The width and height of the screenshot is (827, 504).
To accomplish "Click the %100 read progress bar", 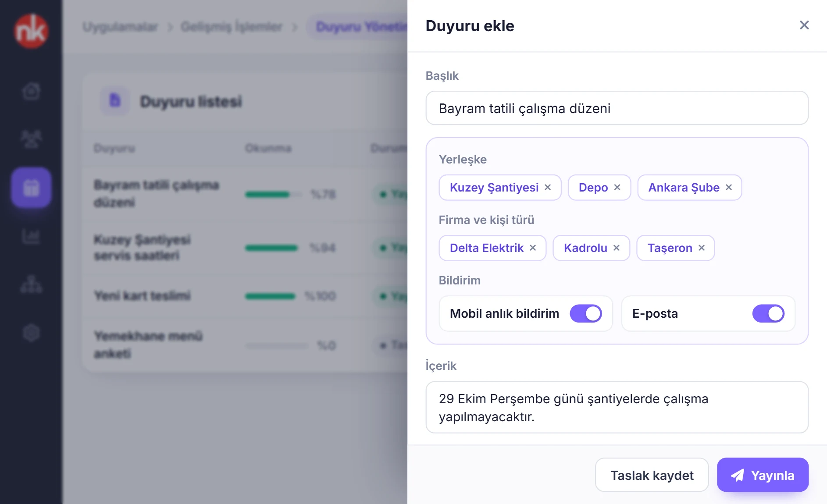I will point(271,296).
